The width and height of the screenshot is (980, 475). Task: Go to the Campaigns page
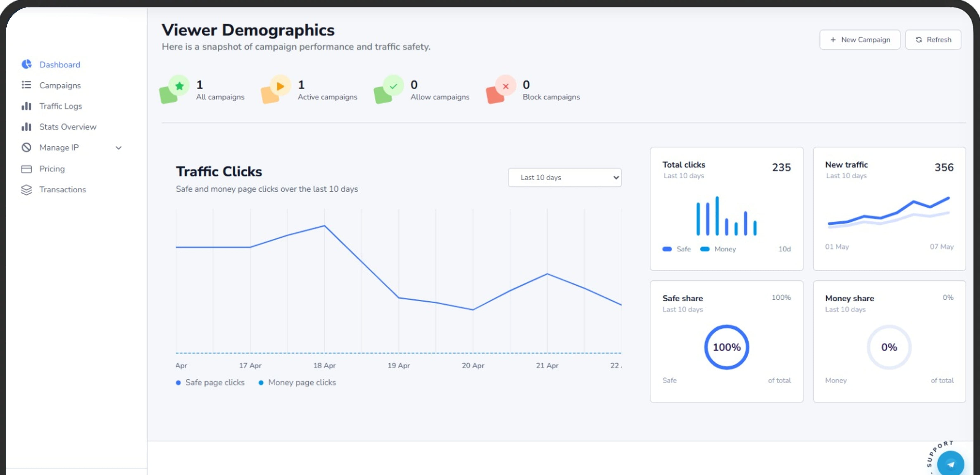60,85
